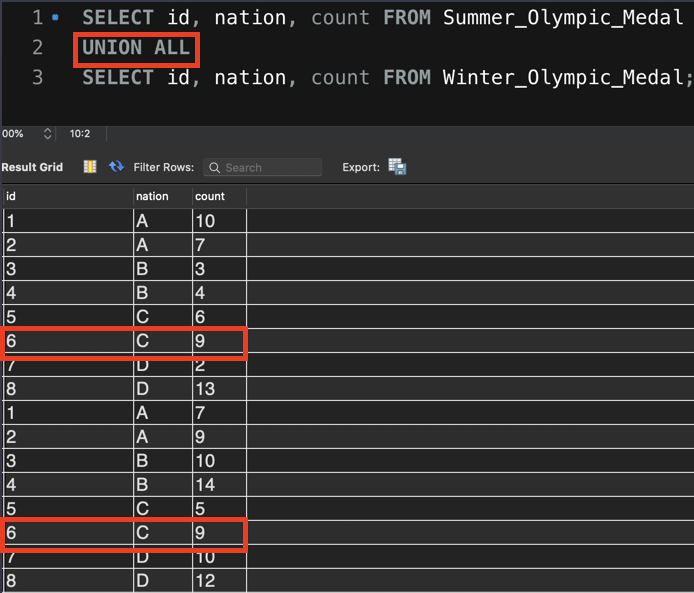
Task: Select nation cell C with count 6
Action: tap(163, 317)
